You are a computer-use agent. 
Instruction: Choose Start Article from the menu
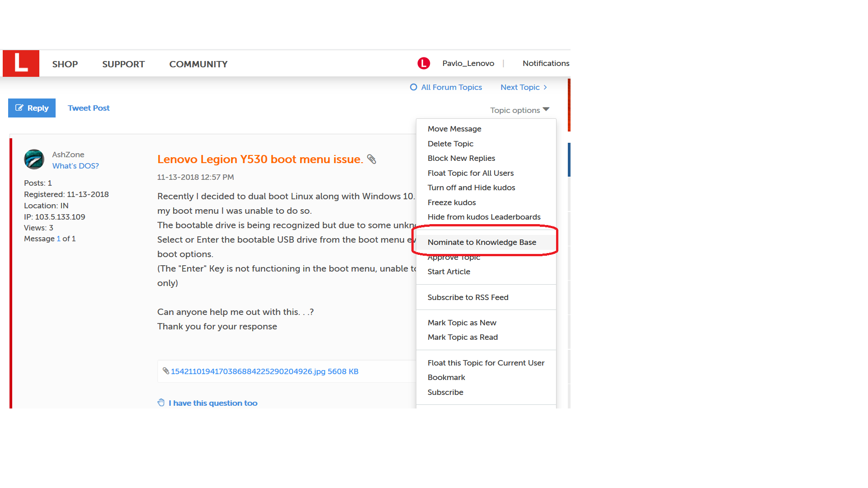[449, 272]
